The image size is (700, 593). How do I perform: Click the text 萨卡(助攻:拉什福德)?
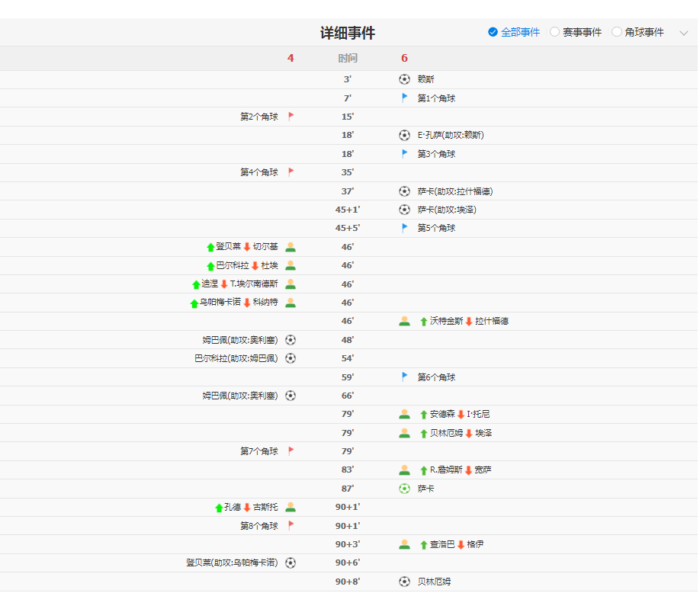point(455,191)
